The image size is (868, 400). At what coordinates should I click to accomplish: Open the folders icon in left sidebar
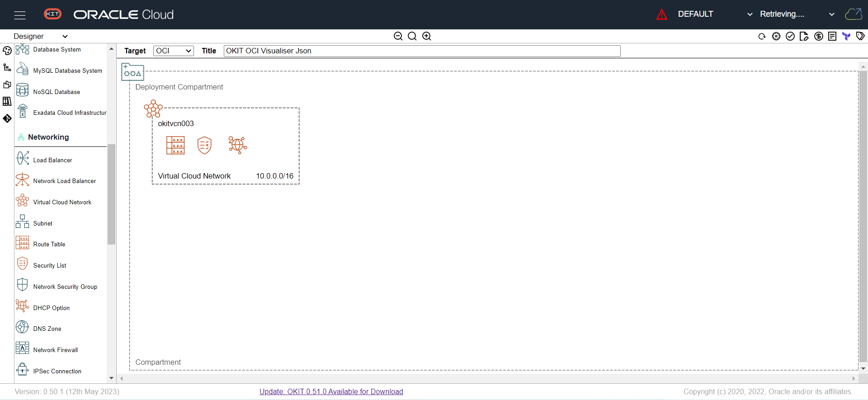pyautogui.click(x=7, y=85)
